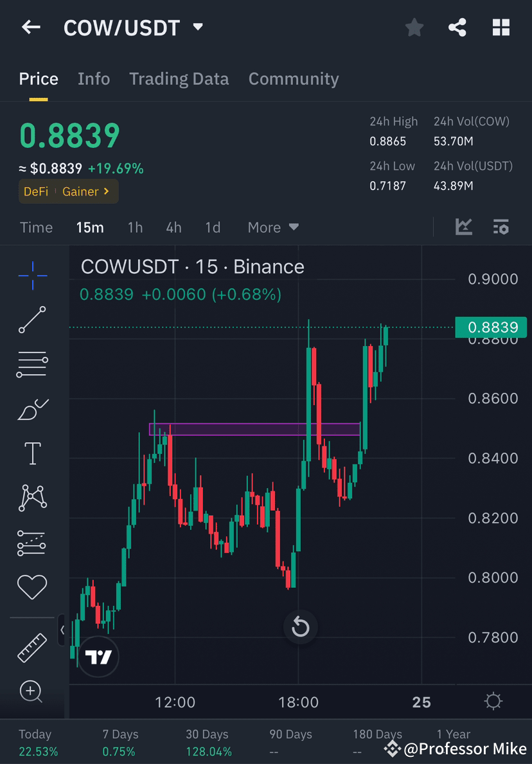Open the horizontal lines drawing tool
The height and width of the screenshot is (764, 532).
[x=32, y=364]
